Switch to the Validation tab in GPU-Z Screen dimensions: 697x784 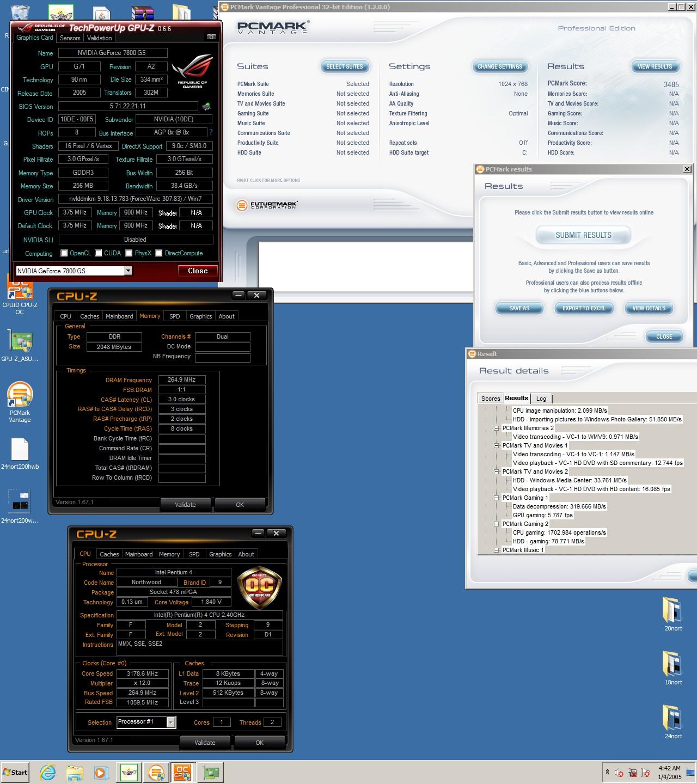pos(100,38)
